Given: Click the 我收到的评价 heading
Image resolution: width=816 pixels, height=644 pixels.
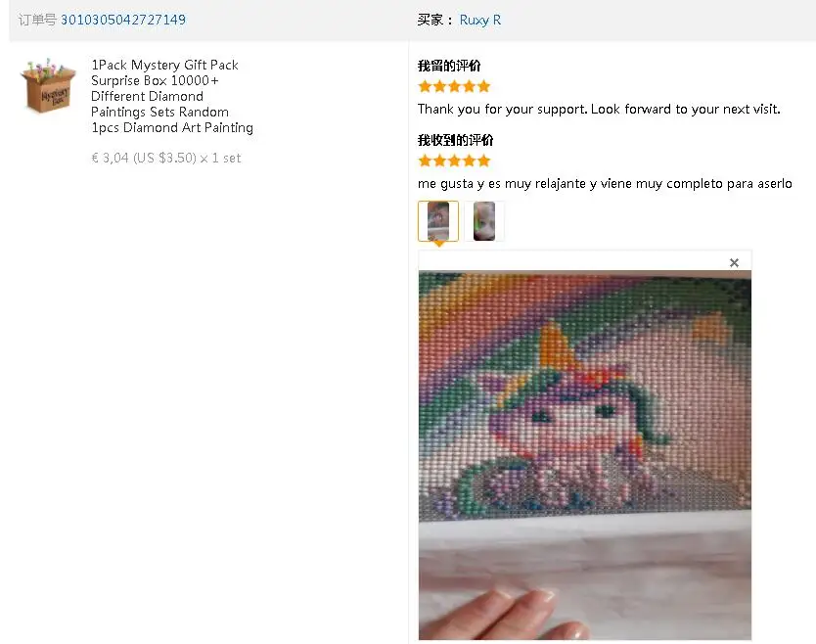Looking at the screenshot, I should point(455,140).
